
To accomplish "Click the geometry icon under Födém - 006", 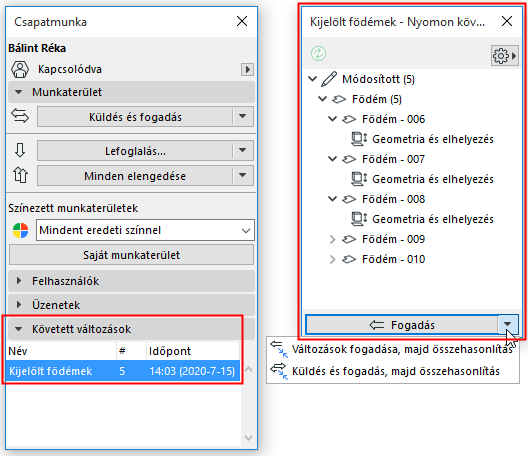I will (x=359, y=139).
